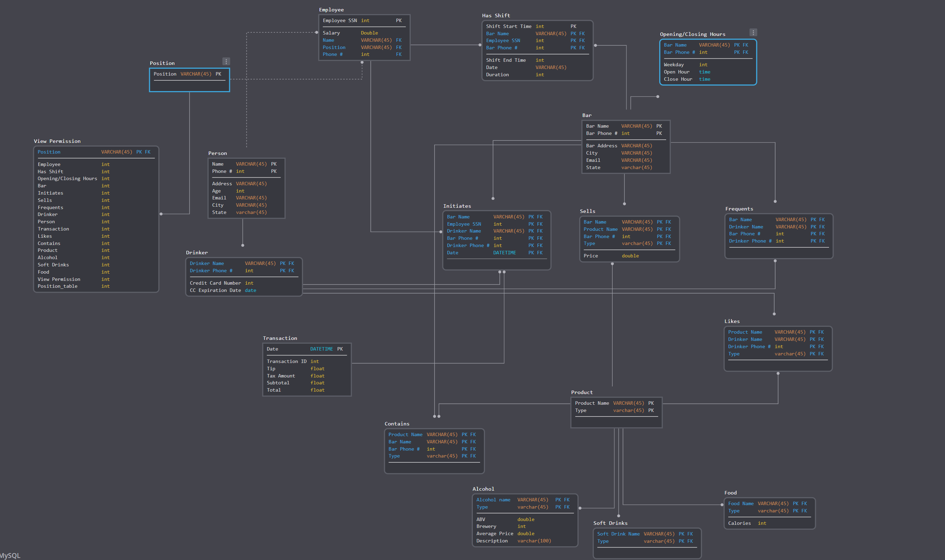This screenshot has width=945, height=560.
Task: Select the Initiates table title
Action: point(457,206)
